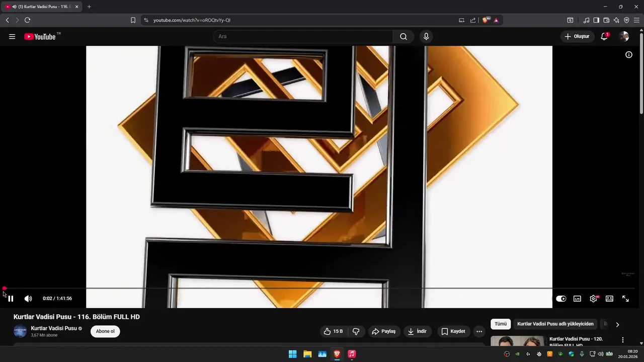
Task: Start voice search with microphone icon
Action: pyautogui.click(x=426, y=37)
